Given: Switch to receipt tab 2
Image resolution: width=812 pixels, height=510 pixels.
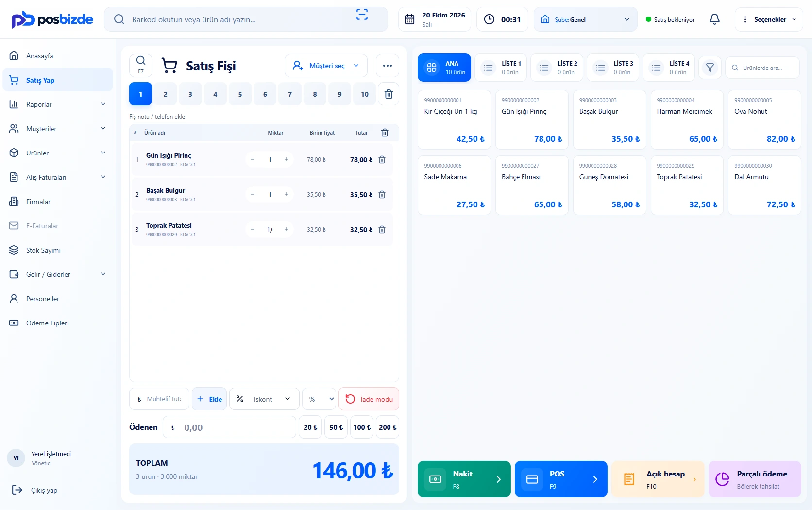Looking at the screenshot, I should pos(166,94).
